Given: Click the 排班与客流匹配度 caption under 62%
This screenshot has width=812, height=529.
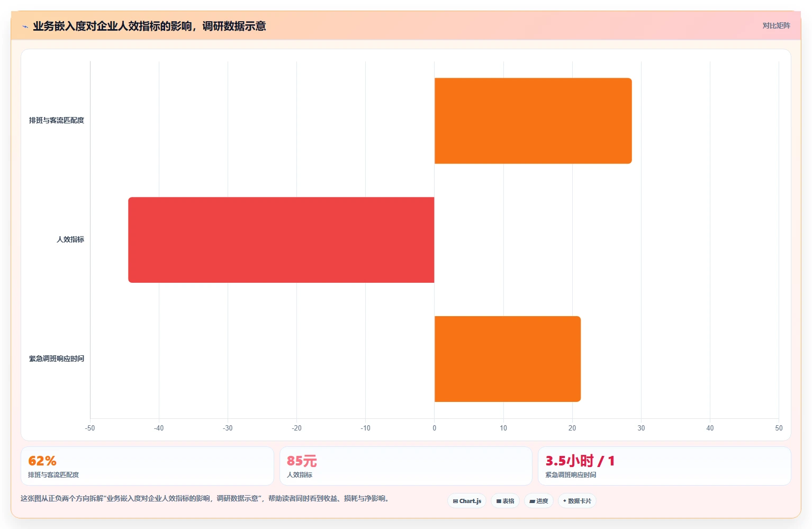Looking at the screenshot, I should point(53,475).
